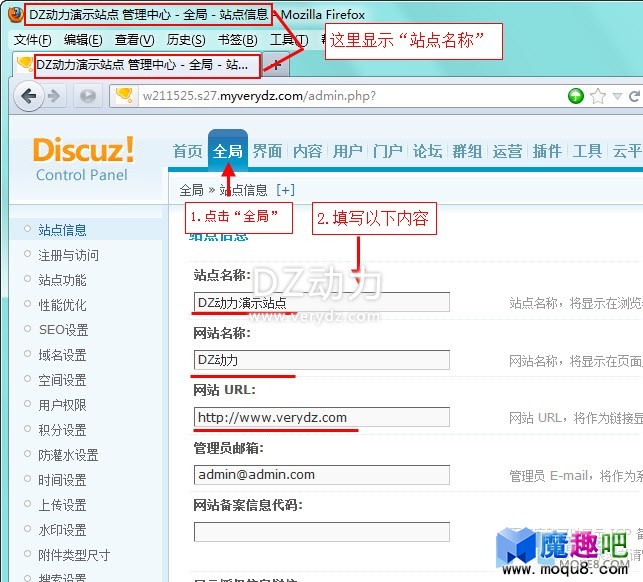The image size is (643, 582).
Task: Click the 网站备案信息代码 input field
Action: coord(322,532)
